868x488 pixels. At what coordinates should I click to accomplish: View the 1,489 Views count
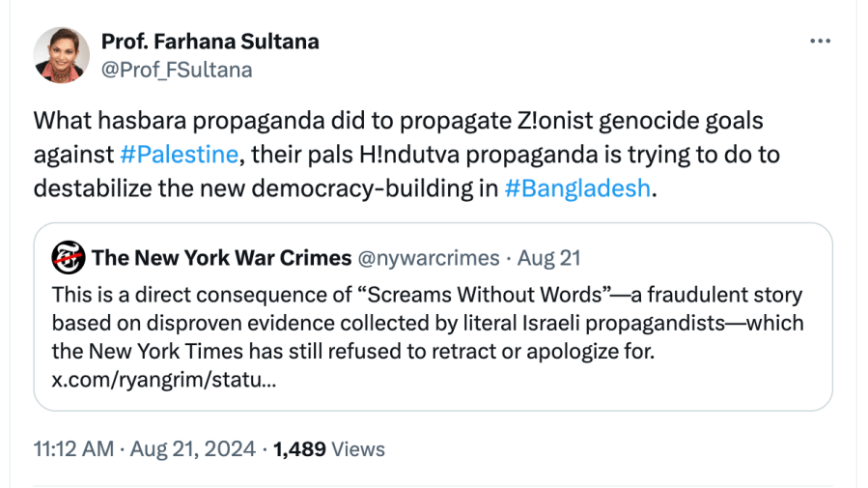[329, 449]
